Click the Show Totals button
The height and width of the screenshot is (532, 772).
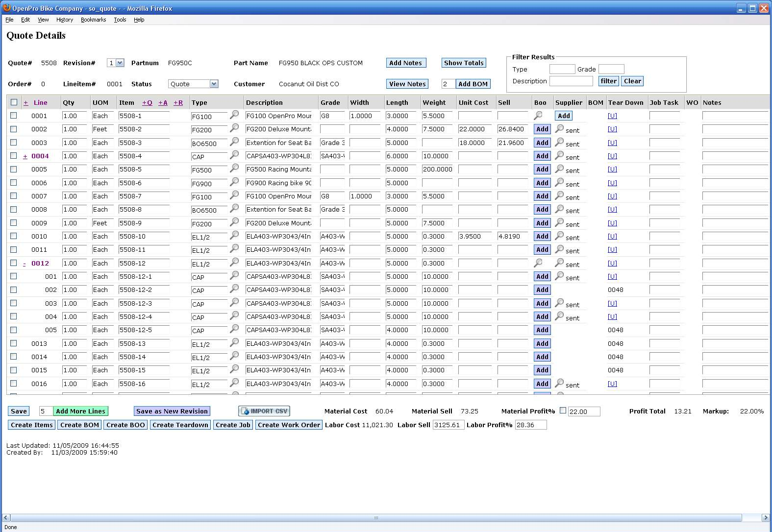(x=463, y=63)
